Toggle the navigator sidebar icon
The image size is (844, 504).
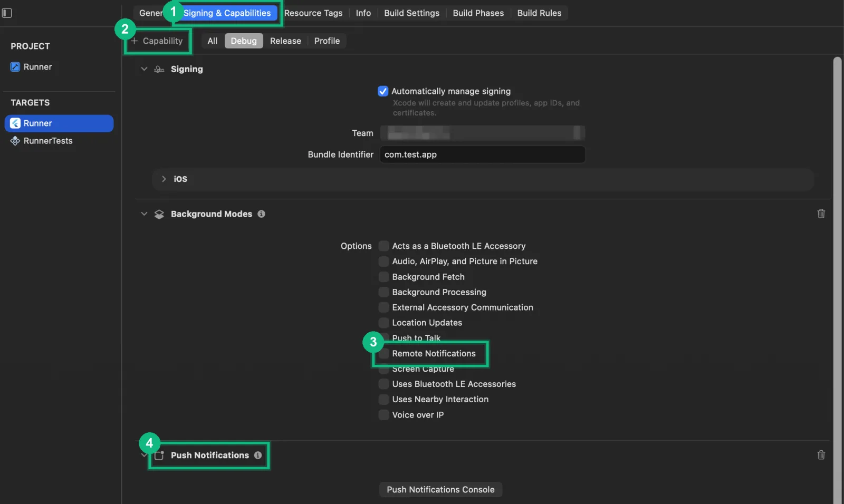point(7,13)
